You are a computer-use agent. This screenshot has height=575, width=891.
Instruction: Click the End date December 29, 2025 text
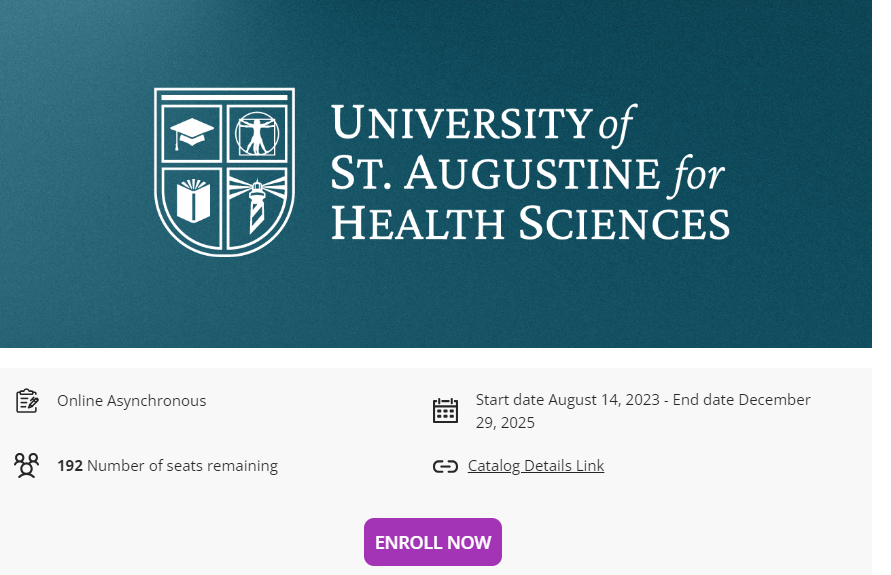pos(643,411)
